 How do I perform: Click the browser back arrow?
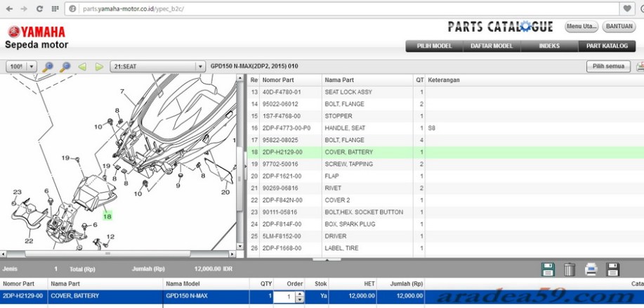click(x=8, y=8)
